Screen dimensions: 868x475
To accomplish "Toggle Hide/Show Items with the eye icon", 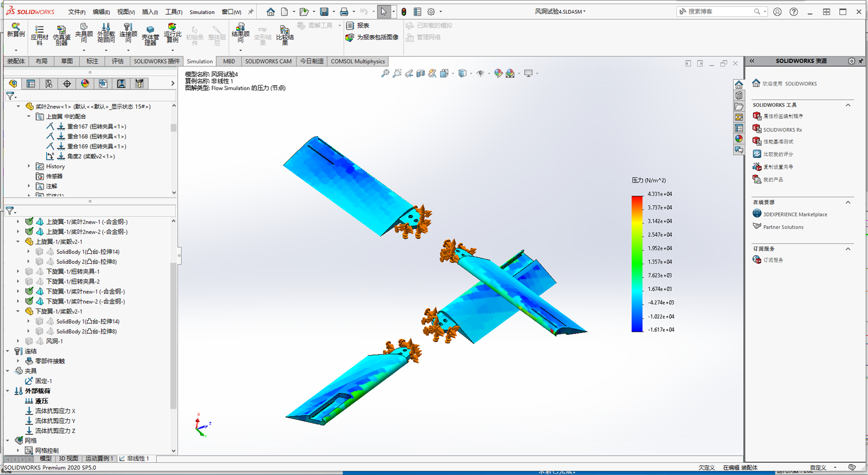I will coord(480,73).
